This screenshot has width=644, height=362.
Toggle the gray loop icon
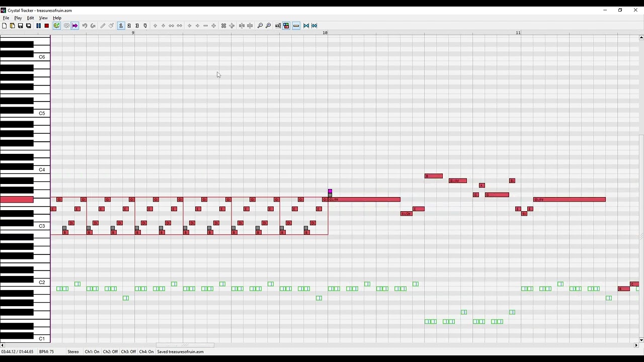66,26
